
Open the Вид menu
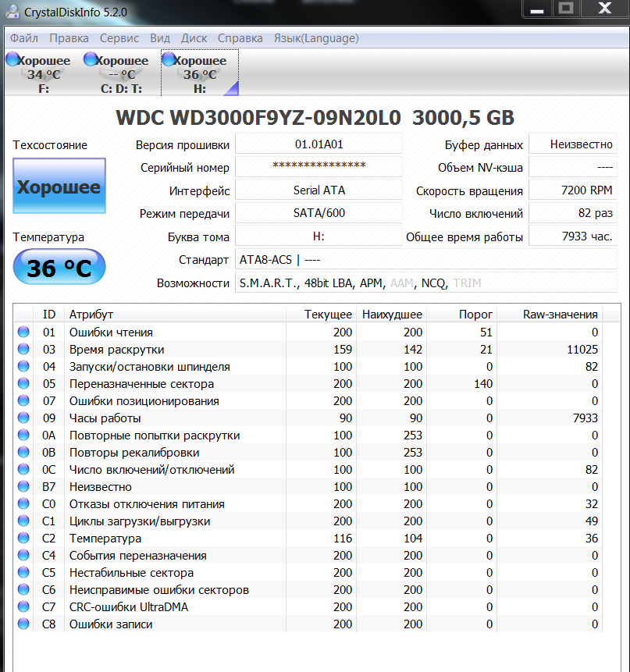pyautogui.click(x=160, y=38)
